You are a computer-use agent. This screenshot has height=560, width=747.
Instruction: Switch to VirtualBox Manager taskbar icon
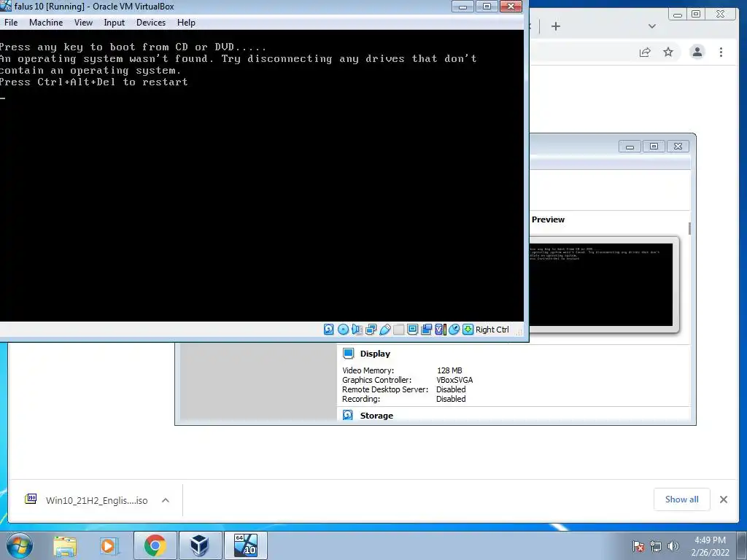click(199, 545)
